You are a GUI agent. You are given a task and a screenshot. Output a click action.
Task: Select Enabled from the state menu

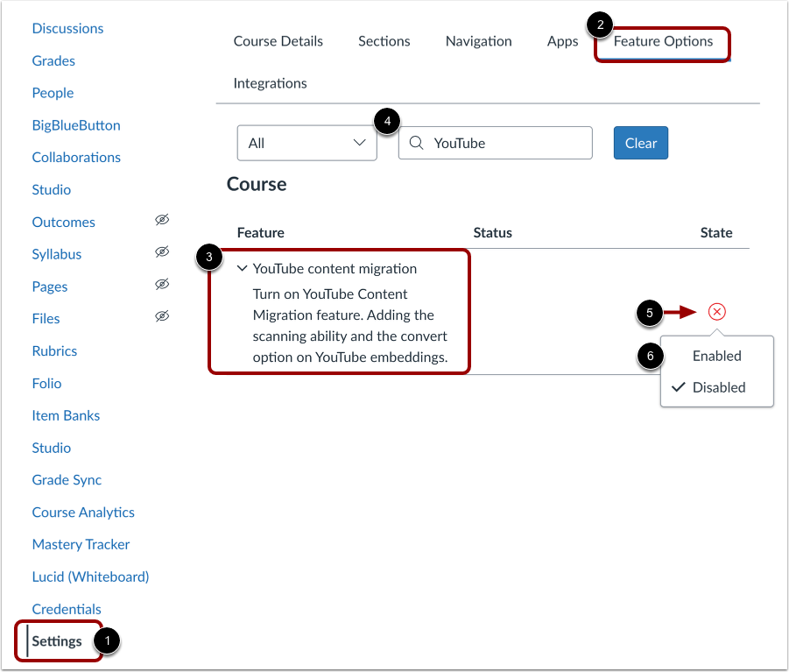pos(716,356)
